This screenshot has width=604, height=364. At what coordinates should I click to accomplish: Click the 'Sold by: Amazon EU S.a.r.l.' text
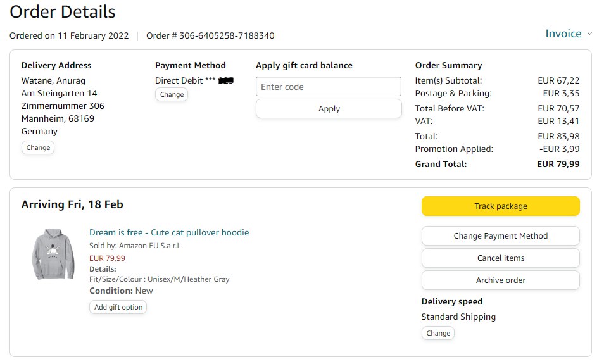pyautogui.click(x=136, y=246)
